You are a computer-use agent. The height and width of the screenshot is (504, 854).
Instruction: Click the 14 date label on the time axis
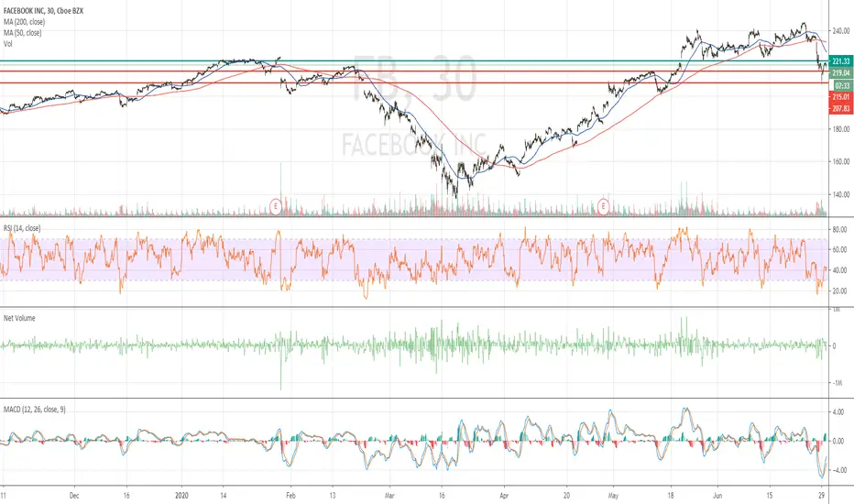pyautogui.click(x=223, y=496)
